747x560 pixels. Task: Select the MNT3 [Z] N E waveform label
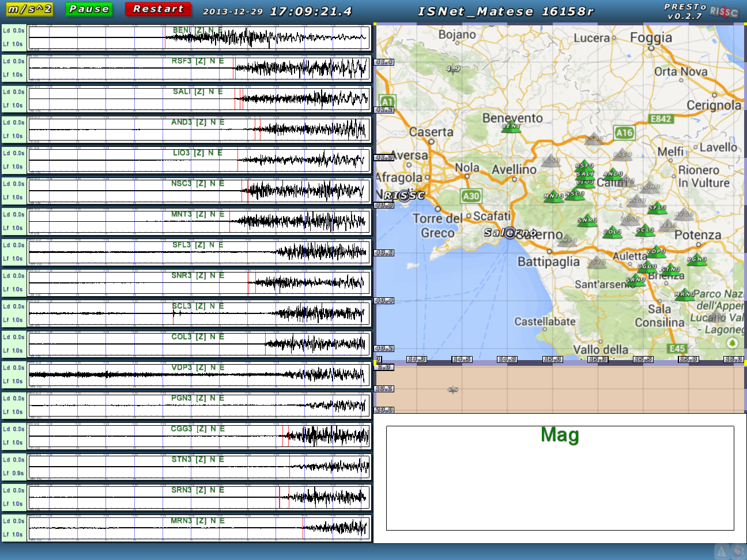(x=198, y=214)
